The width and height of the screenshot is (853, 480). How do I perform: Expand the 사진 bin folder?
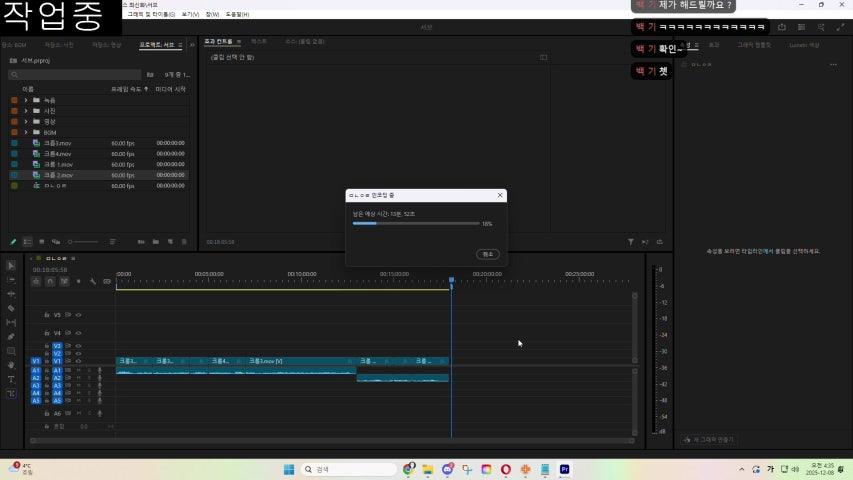tap(26, 111)
